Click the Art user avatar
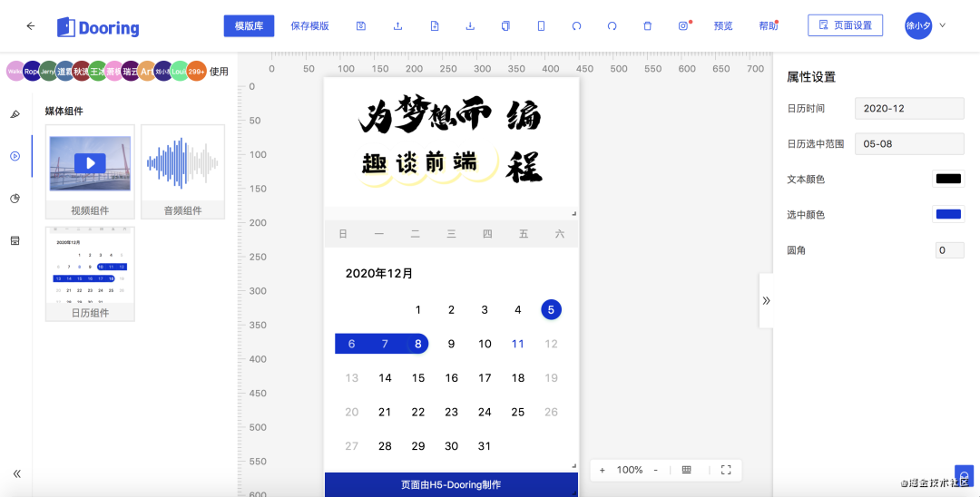 [146, 71]
